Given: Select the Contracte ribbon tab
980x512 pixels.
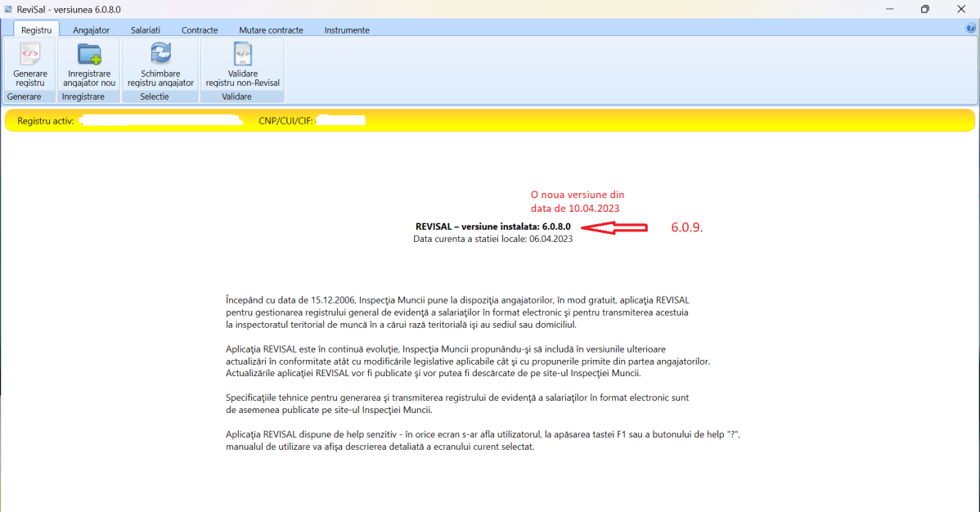Looking at the screenshot, I should click(x=200, y=30).
